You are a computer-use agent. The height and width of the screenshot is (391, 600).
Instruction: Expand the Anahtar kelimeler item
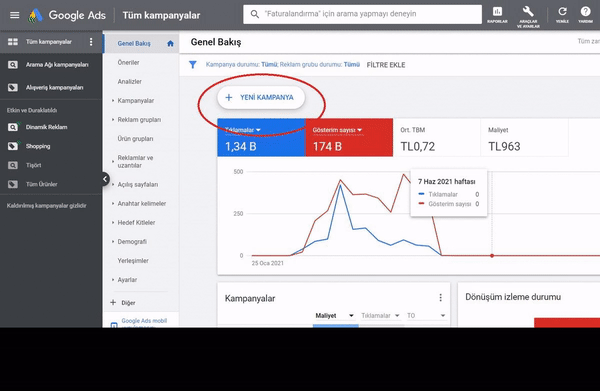pos(113,204)
